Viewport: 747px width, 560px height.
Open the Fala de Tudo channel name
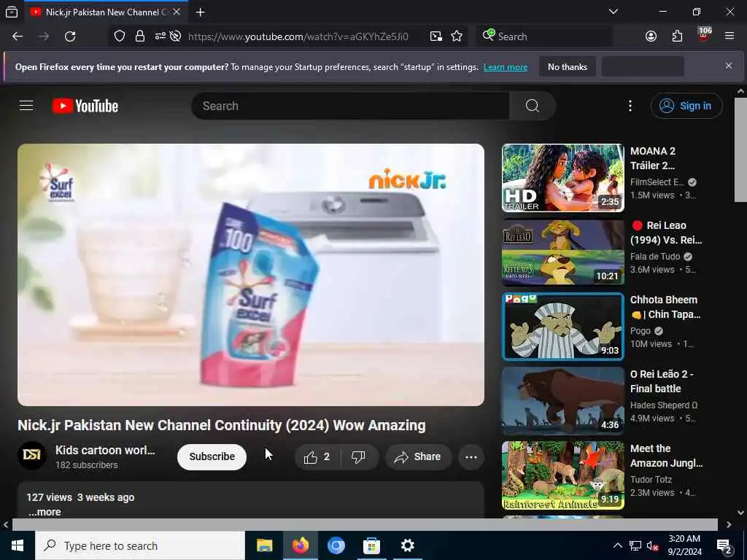(655, 256)
